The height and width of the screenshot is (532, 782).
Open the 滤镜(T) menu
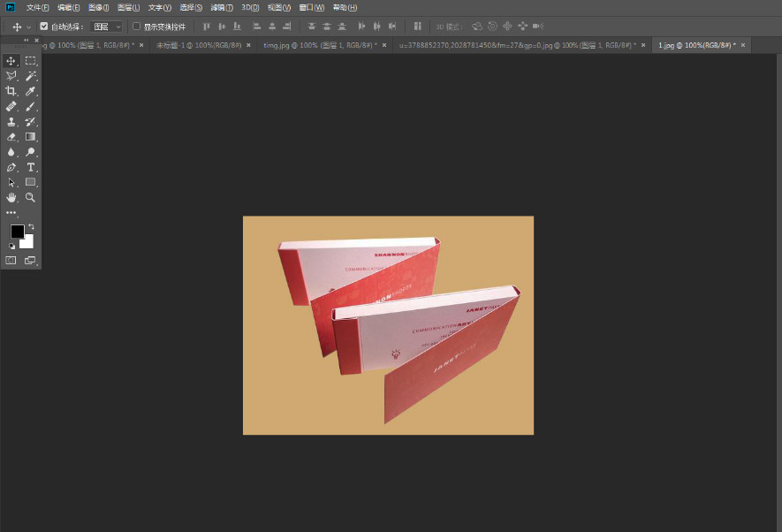222,7
